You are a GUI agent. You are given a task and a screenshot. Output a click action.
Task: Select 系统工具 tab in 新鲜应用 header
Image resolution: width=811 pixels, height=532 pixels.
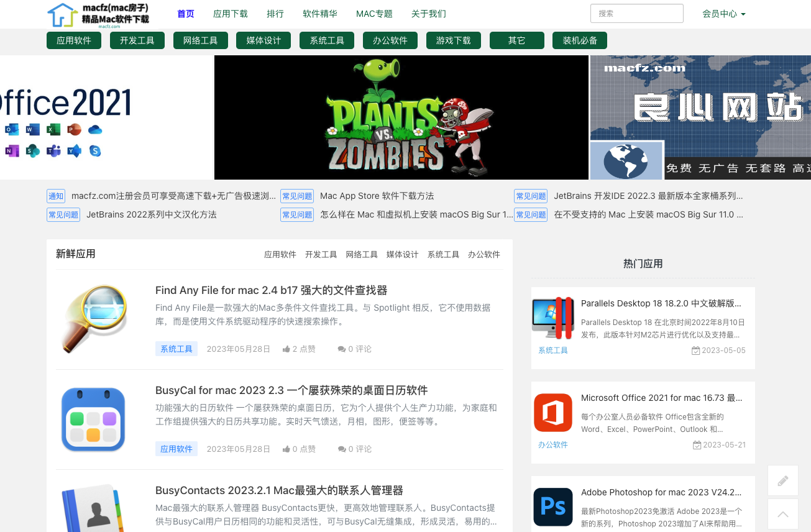444,255
